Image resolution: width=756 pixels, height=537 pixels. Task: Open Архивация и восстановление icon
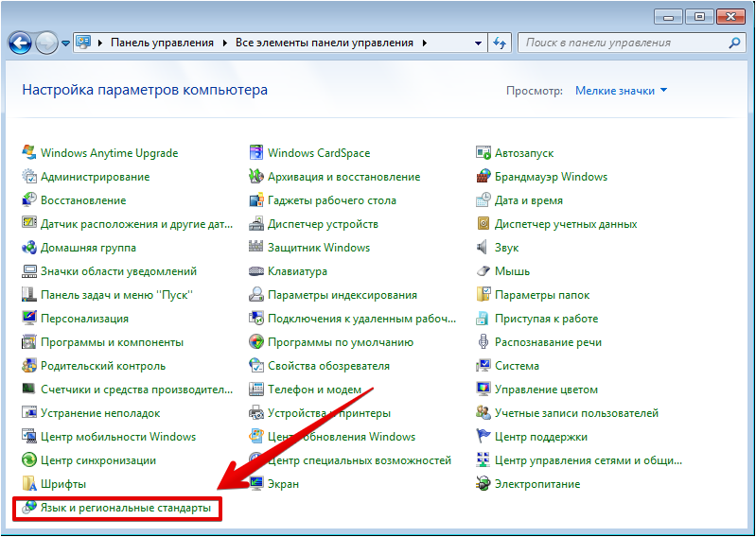pyautogui.click(x=256, y=176)
